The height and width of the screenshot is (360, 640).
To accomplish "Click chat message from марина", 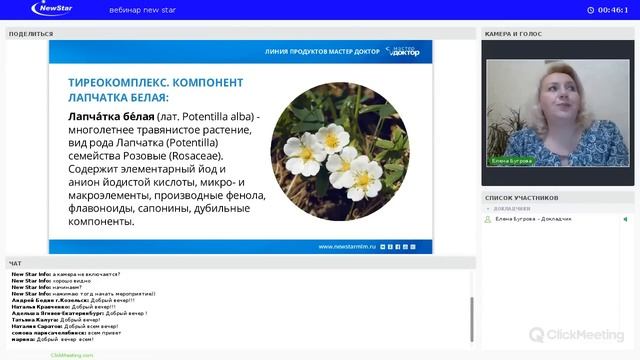I will click(53, 340).
